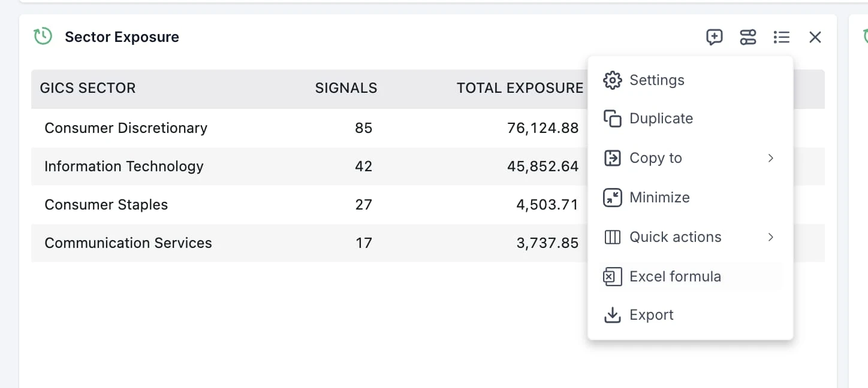The image size is (868, 388).
Task: Click the Settings gear icon in the menu
Action: coord(612,80)
